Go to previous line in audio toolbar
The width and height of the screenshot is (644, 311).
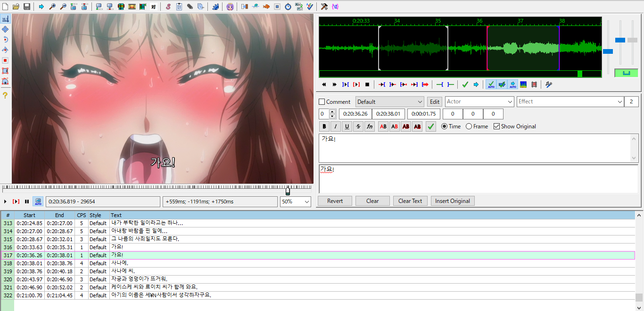tap(324, 84)
